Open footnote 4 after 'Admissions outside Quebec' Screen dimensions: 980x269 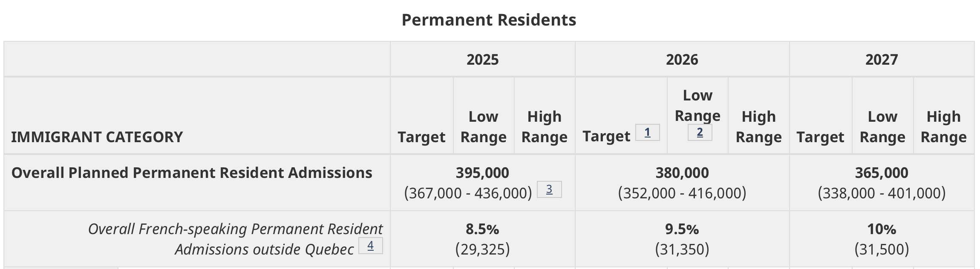(370, 246)
